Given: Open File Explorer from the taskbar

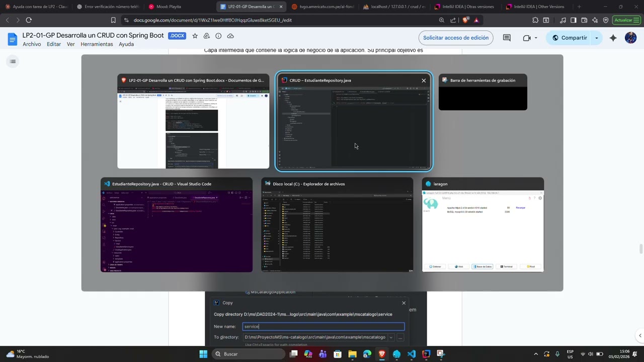Looking at the screenshot, I should pyautogui.click(x=352, y=354).
